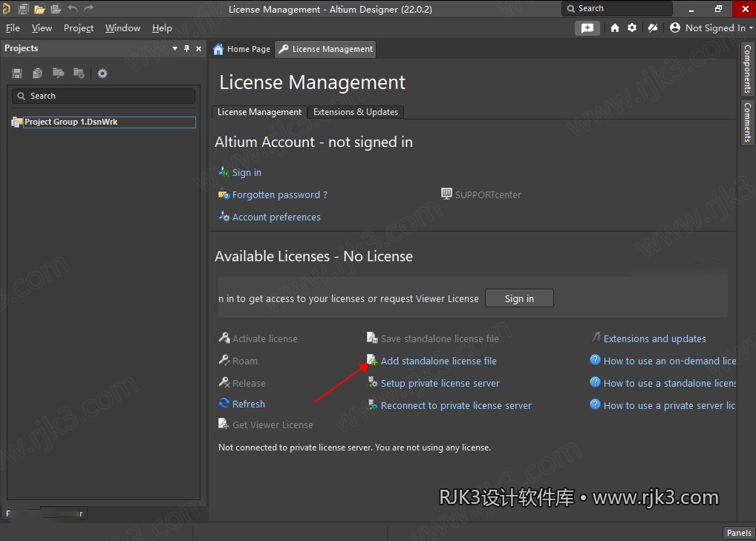The image size is (756, 541).
Task: Click Add standalone license file link
Action: click(439, 361)
